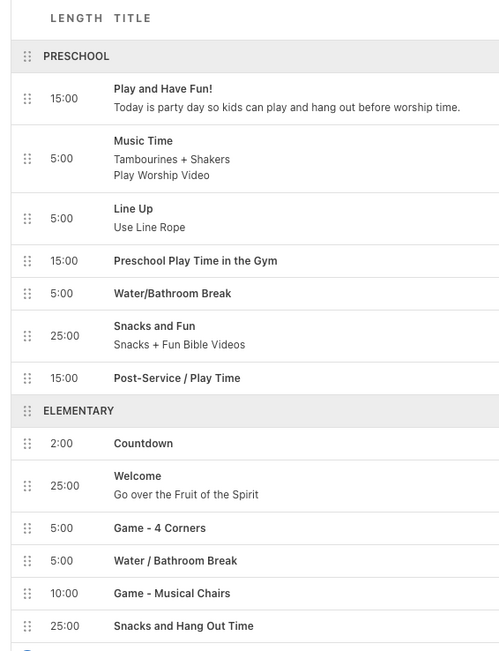
Task: Click the 10:00 length for Musical Chairs
Action: [64, 593]
